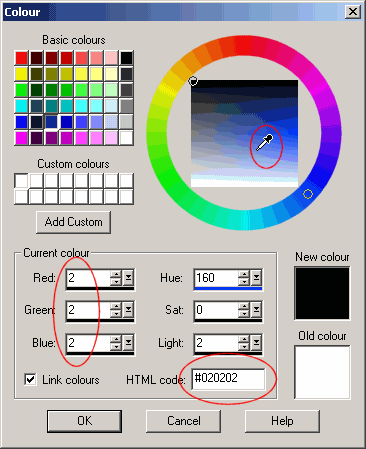Select the first custom colour slot

click(x=22, y=181)
